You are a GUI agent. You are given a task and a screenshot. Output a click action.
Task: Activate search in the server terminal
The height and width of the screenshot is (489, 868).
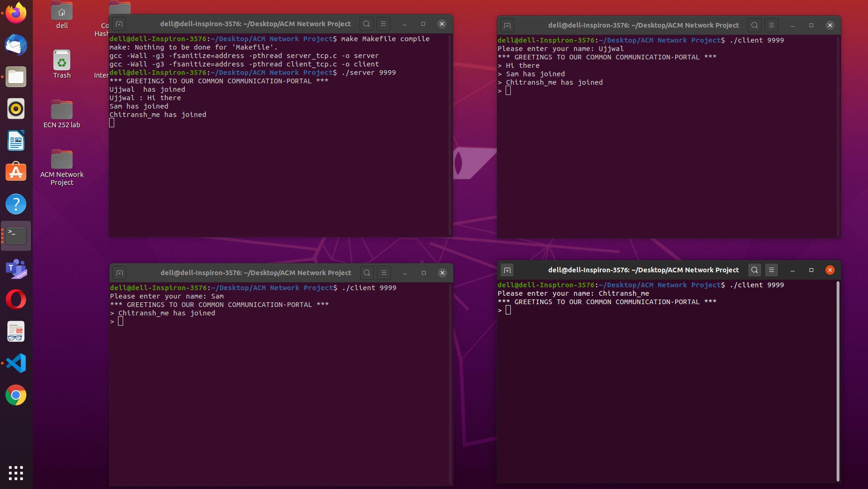click(366, 23)
